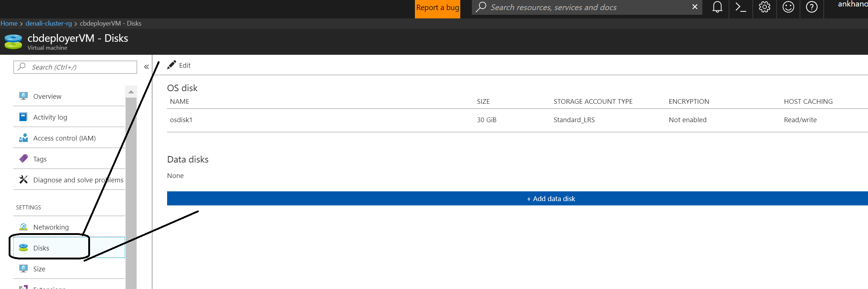Click the disk icon beside page title
This screenshot has height=289, width=868.
[x=13, y=42]
